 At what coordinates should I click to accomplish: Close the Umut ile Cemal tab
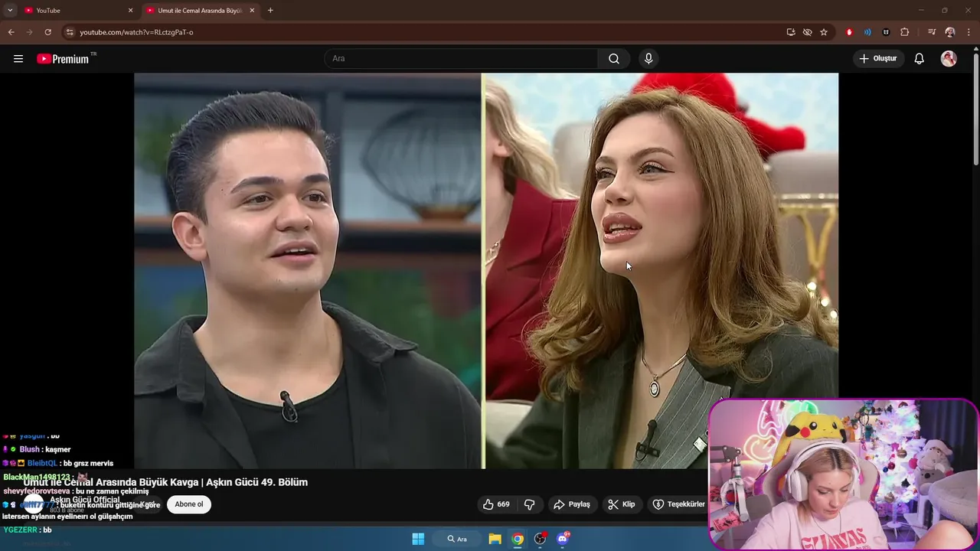252,10
